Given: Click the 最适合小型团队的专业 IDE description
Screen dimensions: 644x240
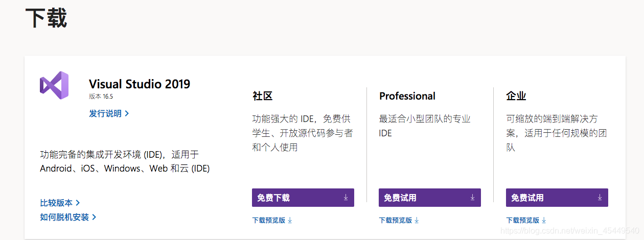Looking at the screenshot, I should [425, 126].
